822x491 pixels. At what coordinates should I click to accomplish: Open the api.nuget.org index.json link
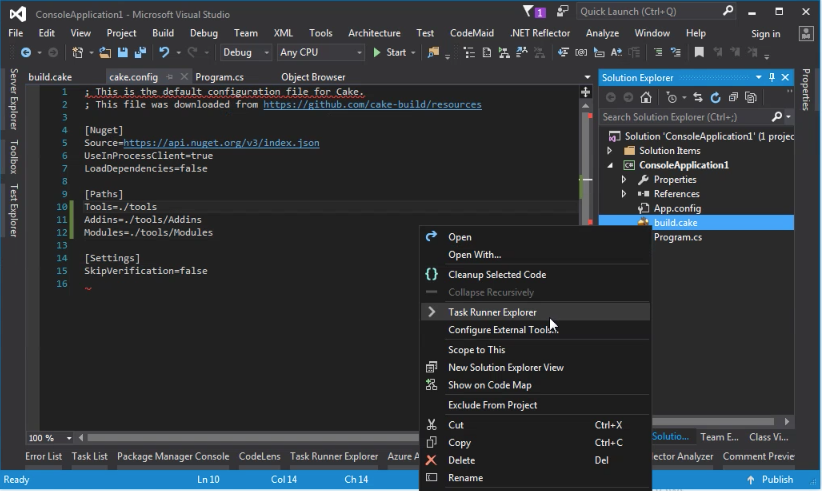click(x=221, y=143)
